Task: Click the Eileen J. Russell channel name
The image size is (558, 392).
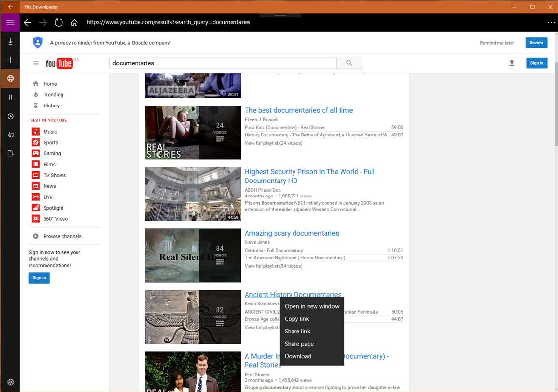Action: coord(261,119)
